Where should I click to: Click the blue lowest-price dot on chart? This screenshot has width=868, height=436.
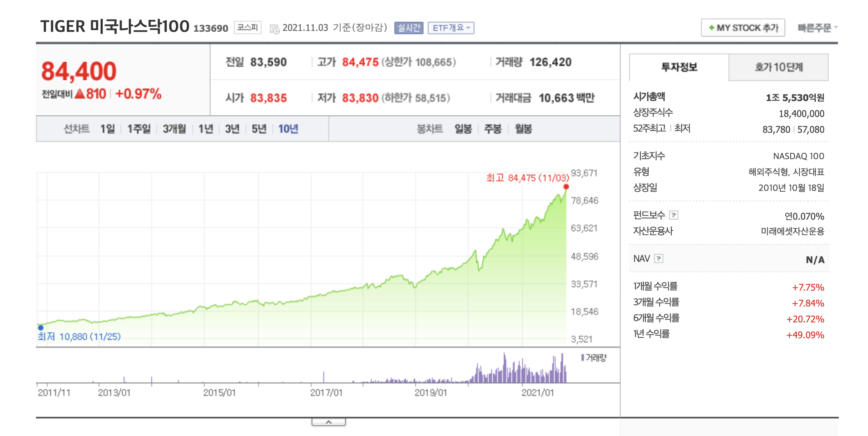pyautogui.click(x=41, y=328)
